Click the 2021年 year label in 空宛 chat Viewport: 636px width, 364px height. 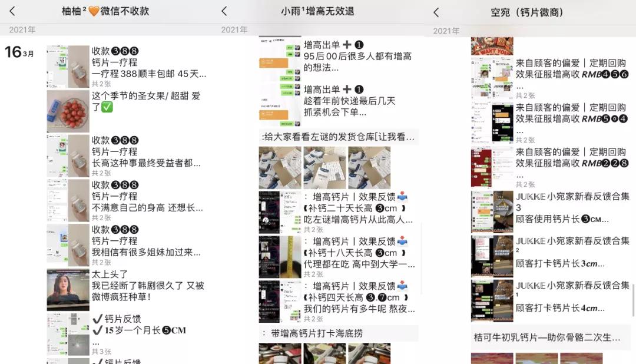[448, 30]
